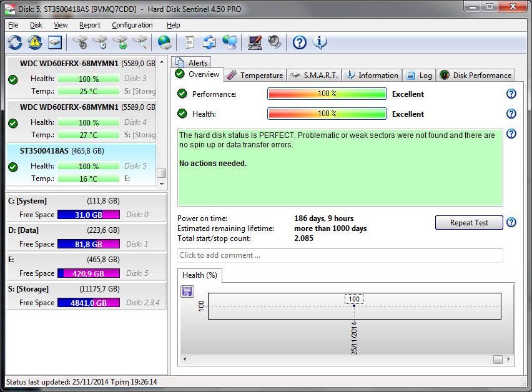Open help with the toolbar question mark icon
This screenshot has height=392, width=532.
point(300,42)
